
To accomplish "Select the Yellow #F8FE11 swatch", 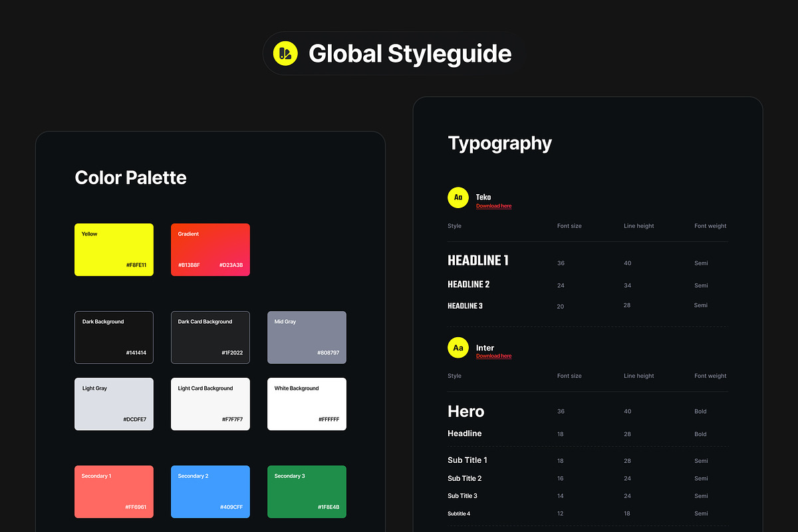I will [114, 249].
